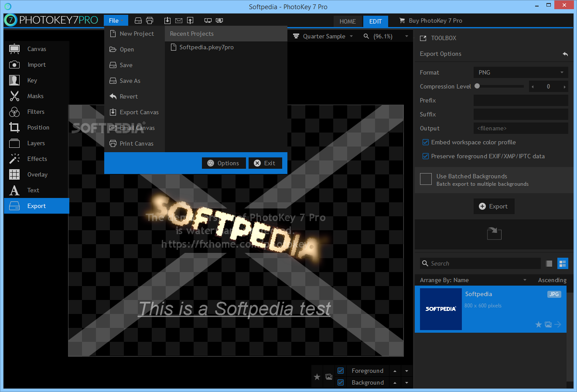This screenshot has height=392, width=577.
Task: Click the Export button in toolbox
Action: point(494,206)
